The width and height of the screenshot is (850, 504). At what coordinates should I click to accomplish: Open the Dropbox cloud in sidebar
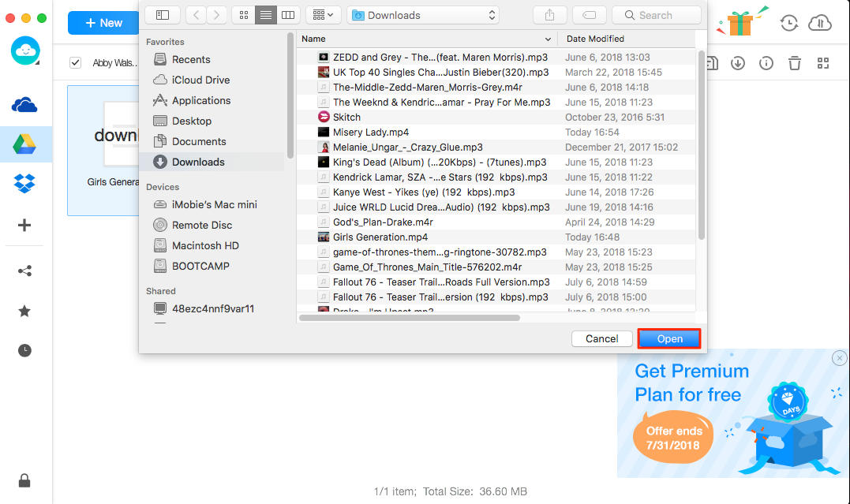[x=24, y=185]
